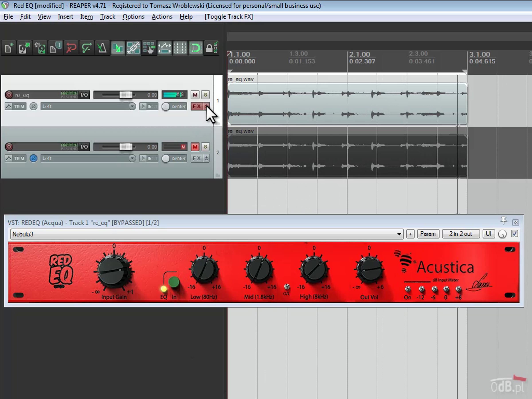Viewport: 532px width, 399px height.
Task: Click the New Project toolbar icon
Action: [9, 48]
